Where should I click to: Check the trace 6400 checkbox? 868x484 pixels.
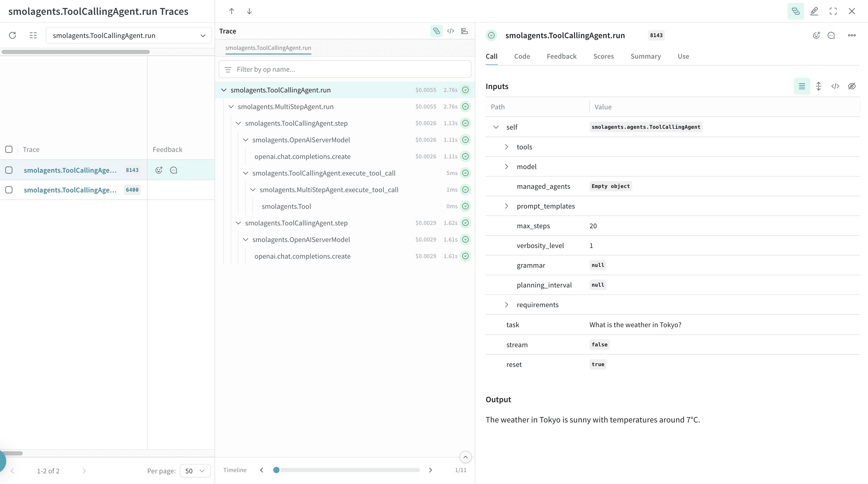click(x=9, y=190)
